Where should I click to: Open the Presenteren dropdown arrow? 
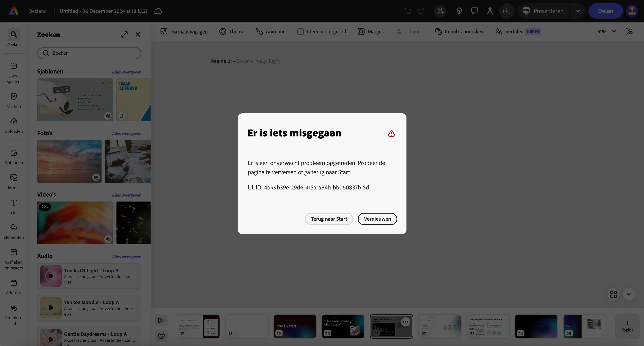pos(578,11)
